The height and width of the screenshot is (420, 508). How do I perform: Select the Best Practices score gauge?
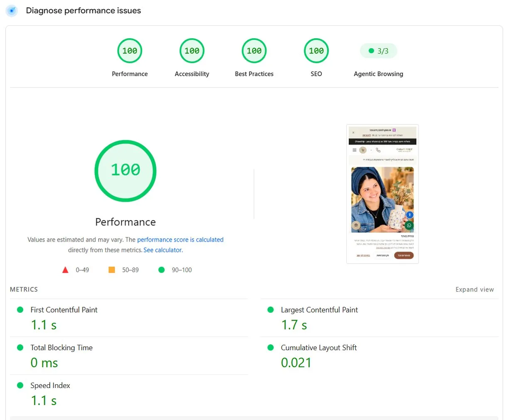254,51
